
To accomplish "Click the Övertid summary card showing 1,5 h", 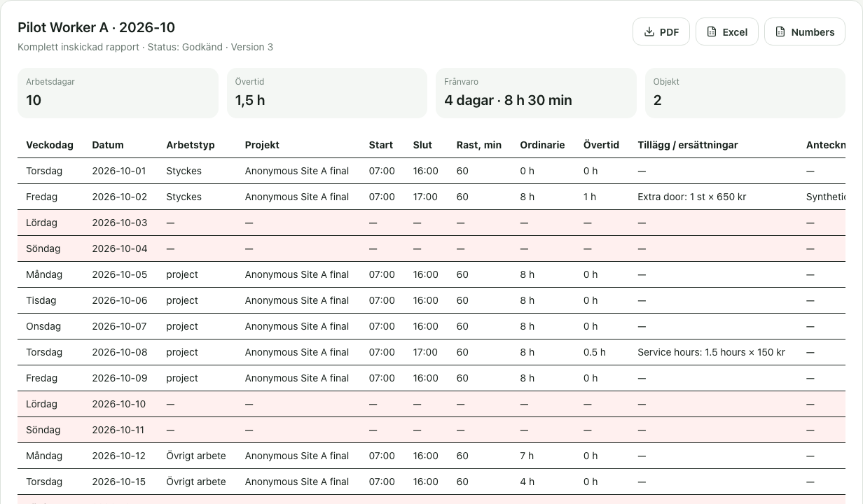I will (x=327, y=93).
